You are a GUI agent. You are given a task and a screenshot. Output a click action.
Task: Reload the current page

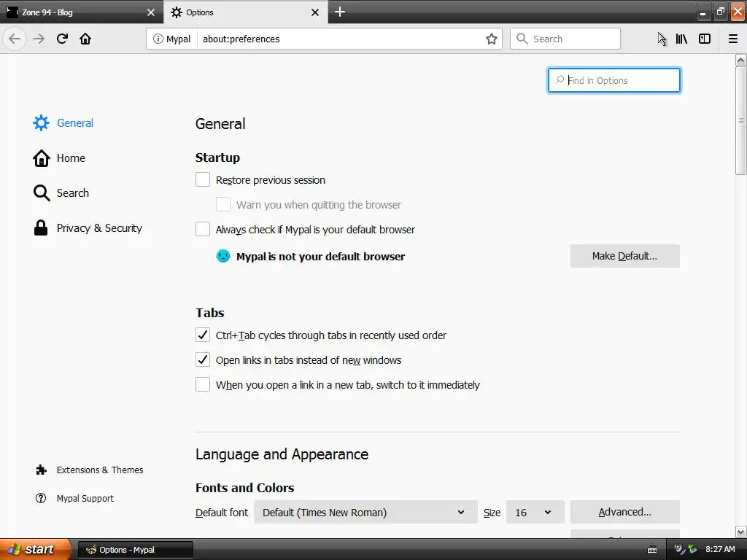coord(62,39)
